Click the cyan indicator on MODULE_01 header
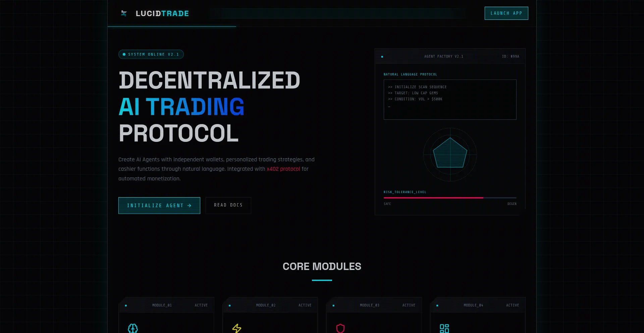Viewport: 644px width, 333px height. (126, 305)
